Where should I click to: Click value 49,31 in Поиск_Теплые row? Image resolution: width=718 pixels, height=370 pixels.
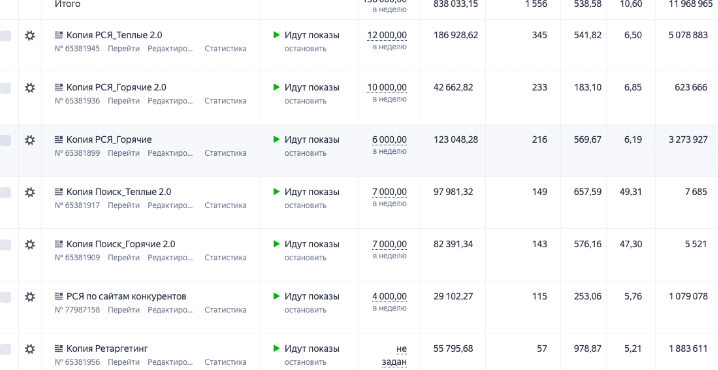click(631, 192)
